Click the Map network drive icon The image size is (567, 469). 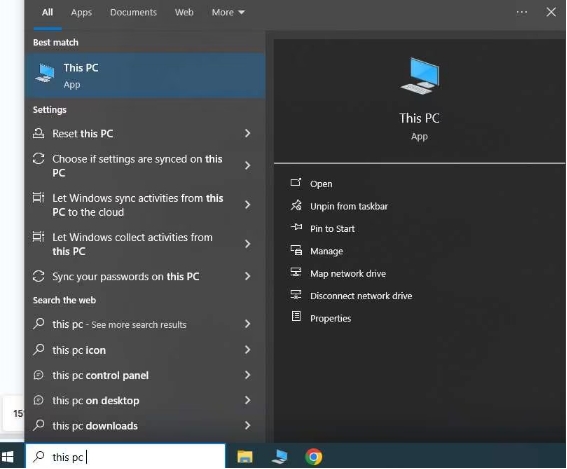(x=296, y=272)
